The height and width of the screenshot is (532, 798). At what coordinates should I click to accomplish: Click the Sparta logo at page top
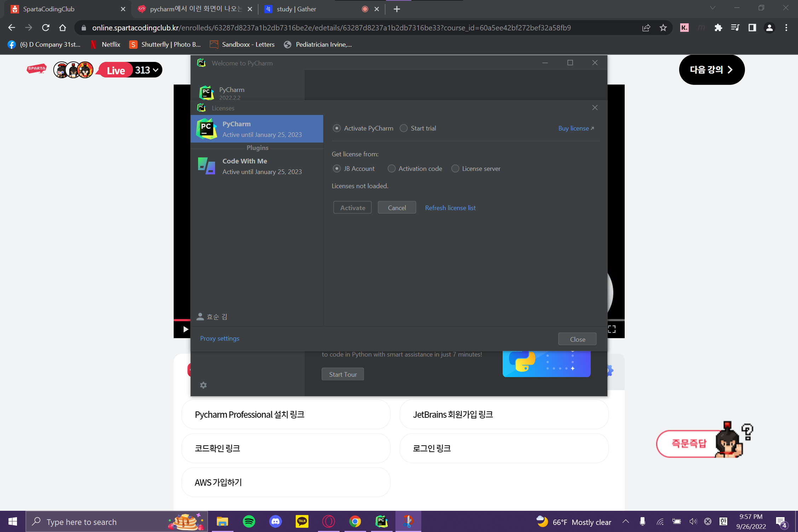pyautogui.click(x=36, y=69)
